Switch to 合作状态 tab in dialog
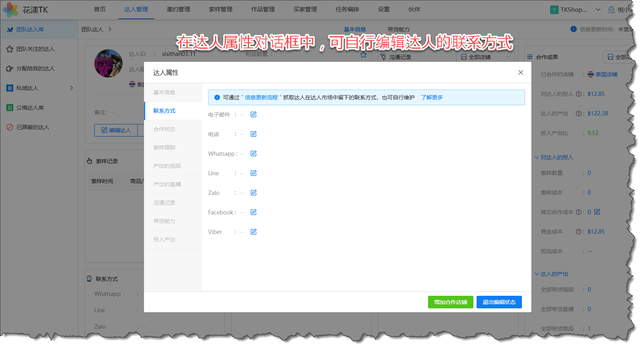Viewport: 644px width, 349px height. tap(164, 129)
